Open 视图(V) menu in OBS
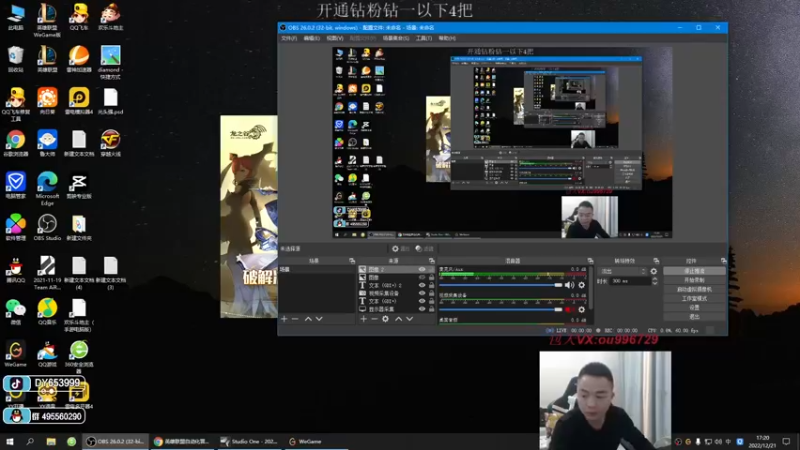 pyautogui.click(x=335, y=38)
